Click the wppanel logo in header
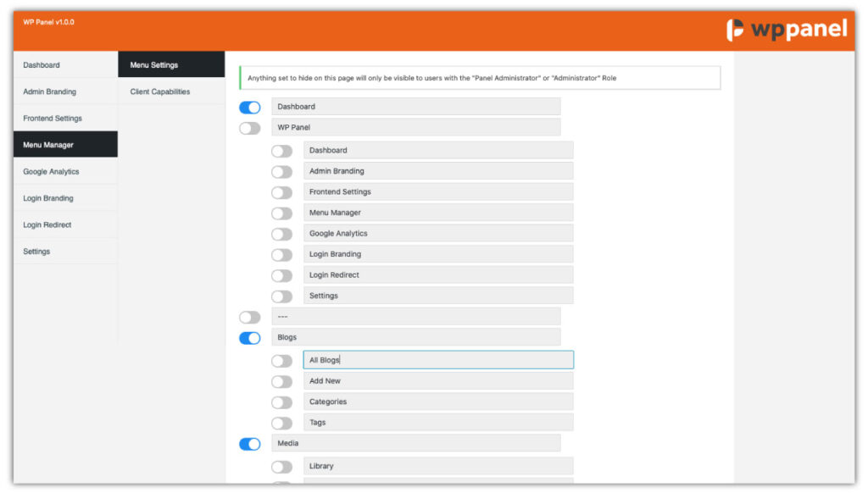The image size is (868, 493). 786,30
